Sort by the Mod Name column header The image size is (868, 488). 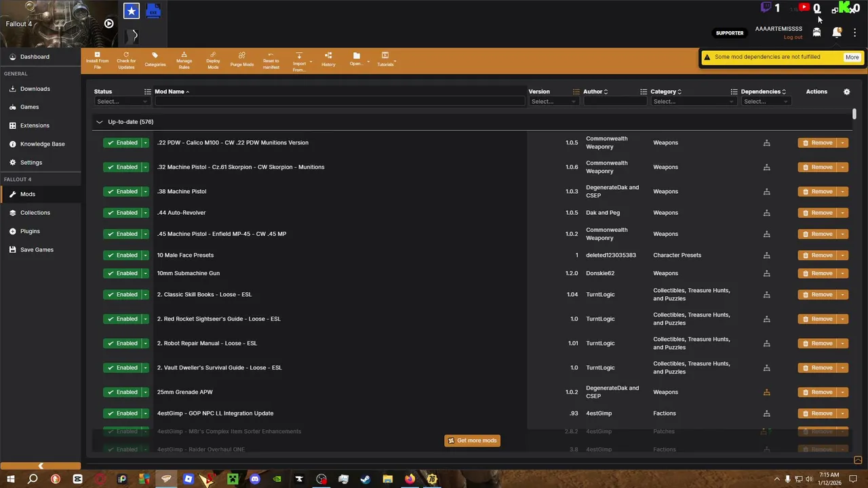coord(172,91)
